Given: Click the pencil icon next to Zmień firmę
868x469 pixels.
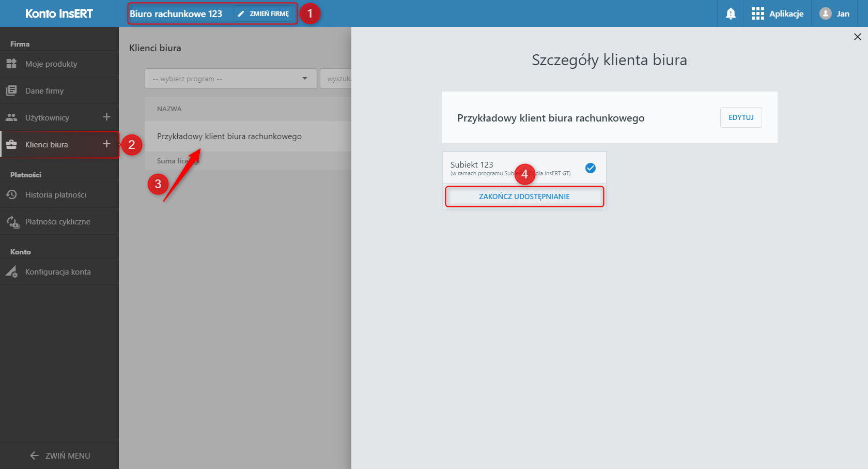Looking at the screenshot, I should click(241, 13).
